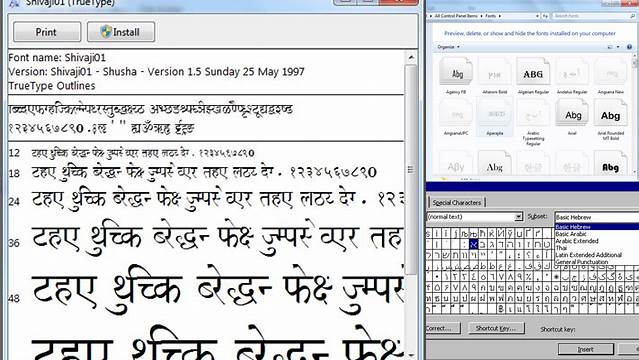Install the Shivaji01 font
This screenshot has width=639, height=360.
click(121, 32)
